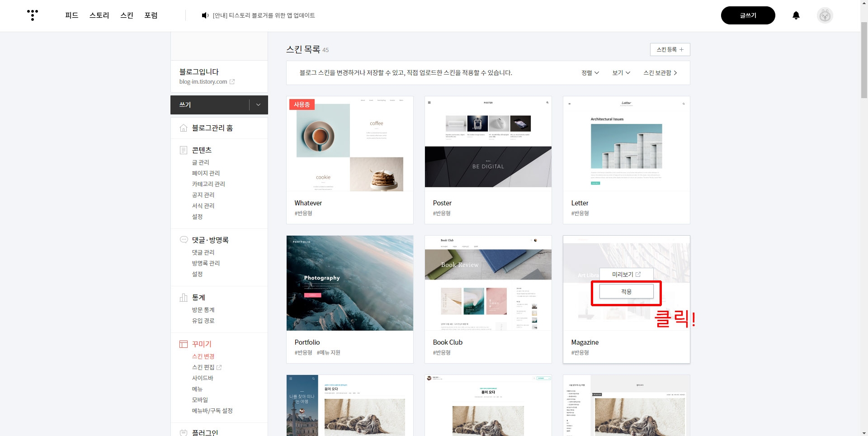Open the blog-im.tistory.com link
868x436 pixels.
click(203, 82)
